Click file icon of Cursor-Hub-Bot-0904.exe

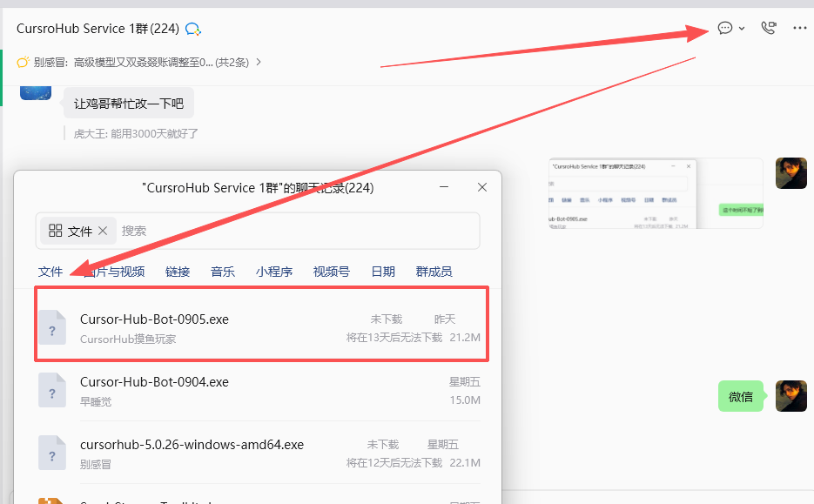point(52,390)
